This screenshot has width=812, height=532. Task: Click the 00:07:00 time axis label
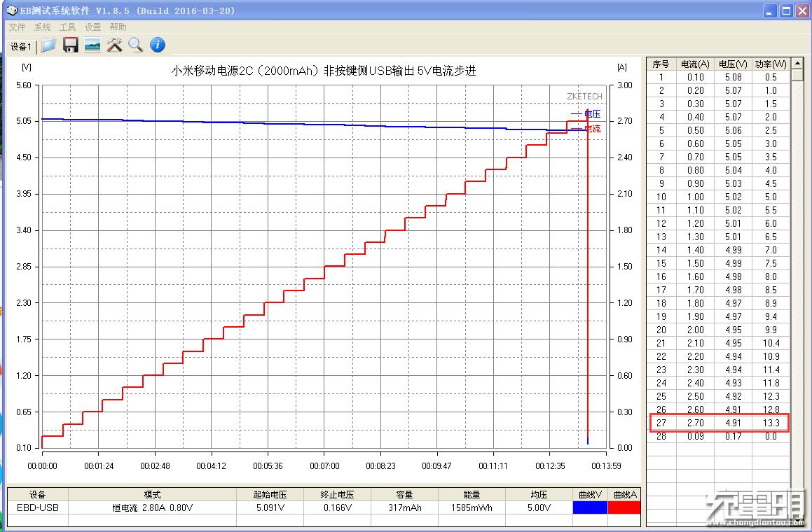[x=324, y=465]
